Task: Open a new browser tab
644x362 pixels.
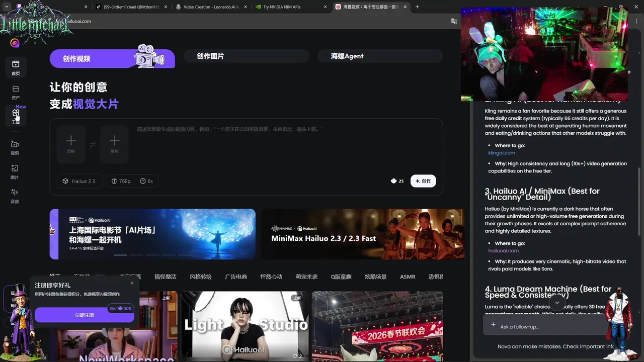Action: point(417,7)
